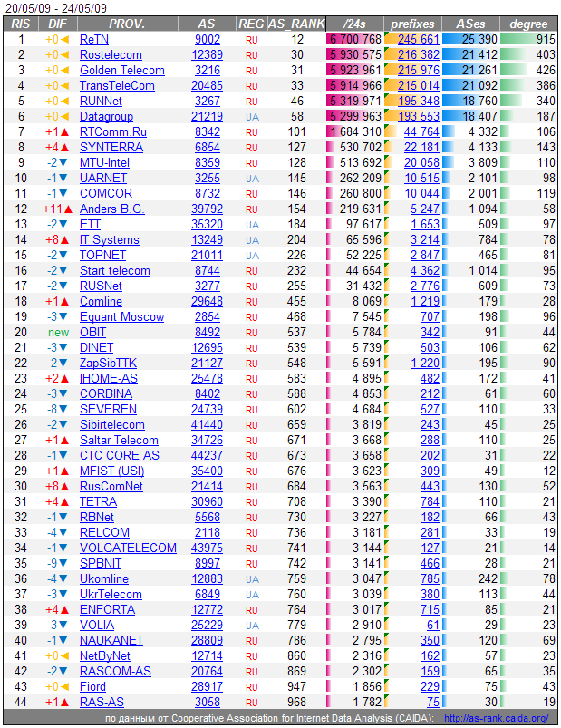Viewport: 561px width, 728px height.
Task: Click the date range 20/05/09 - 24/05/09
Action: click(56, 8)
